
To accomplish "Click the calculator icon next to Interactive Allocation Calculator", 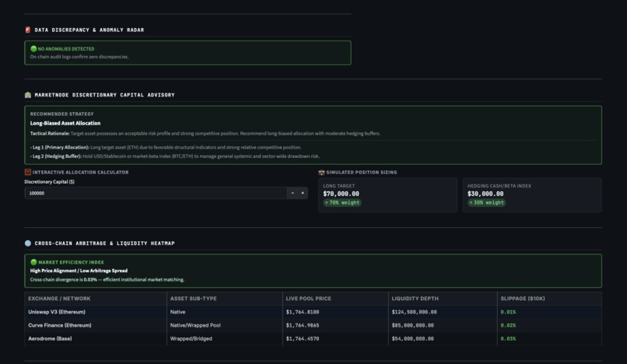I will tap(27, 172).
